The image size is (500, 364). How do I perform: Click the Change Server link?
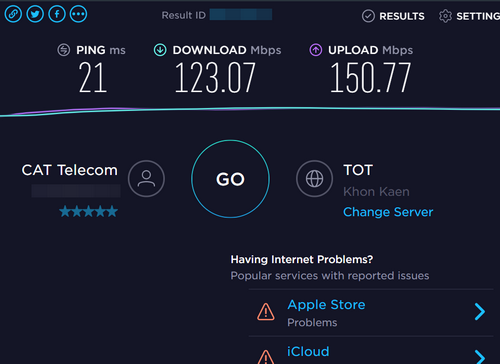coord(388,212)
